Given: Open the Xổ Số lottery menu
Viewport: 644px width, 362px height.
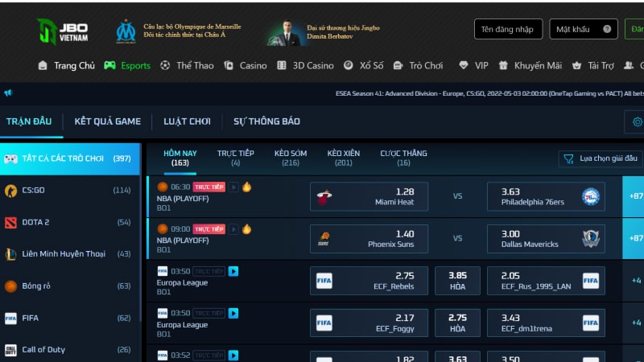Looking at the screenshot, I should tap(364, 66).
